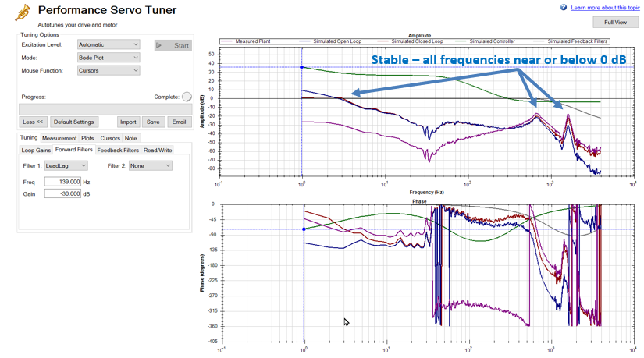Click the Simulated Closed Loop legend entry
The width and height of the screenshot is (644, 358).
(x=411, y=41)
